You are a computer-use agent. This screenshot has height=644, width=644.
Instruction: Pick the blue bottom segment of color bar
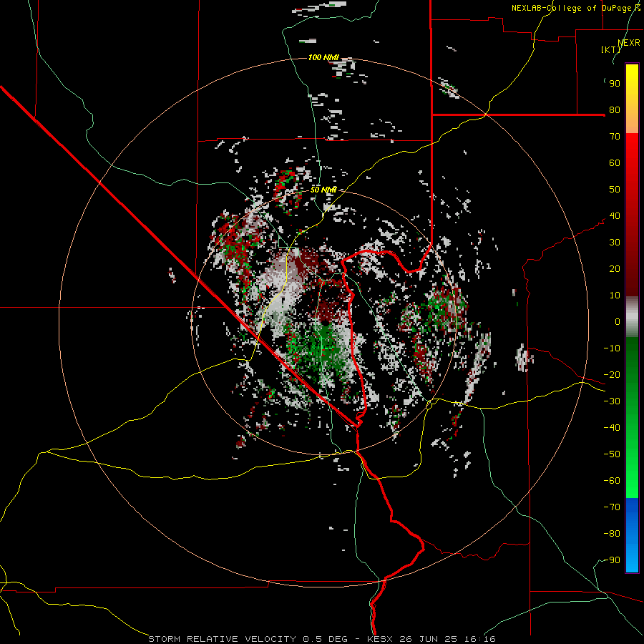pyautogui.click(x=632, y=535)
